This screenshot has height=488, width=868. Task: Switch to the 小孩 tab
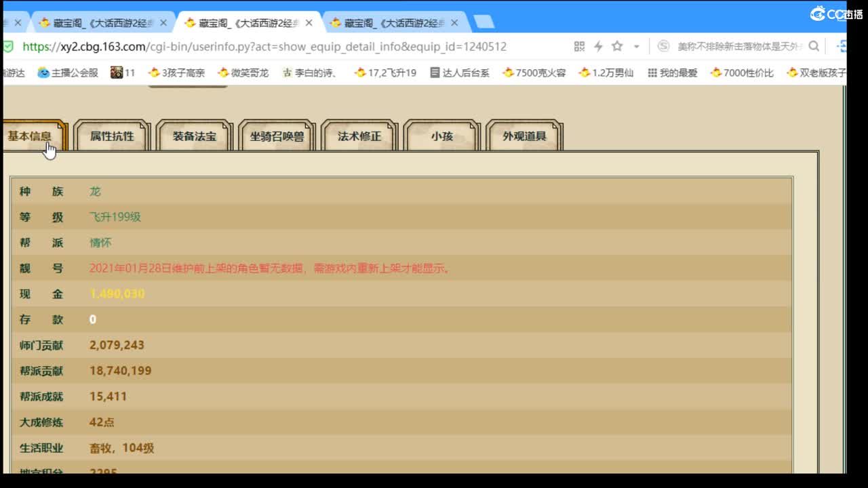pyautogui.click(x=442, y=136)
